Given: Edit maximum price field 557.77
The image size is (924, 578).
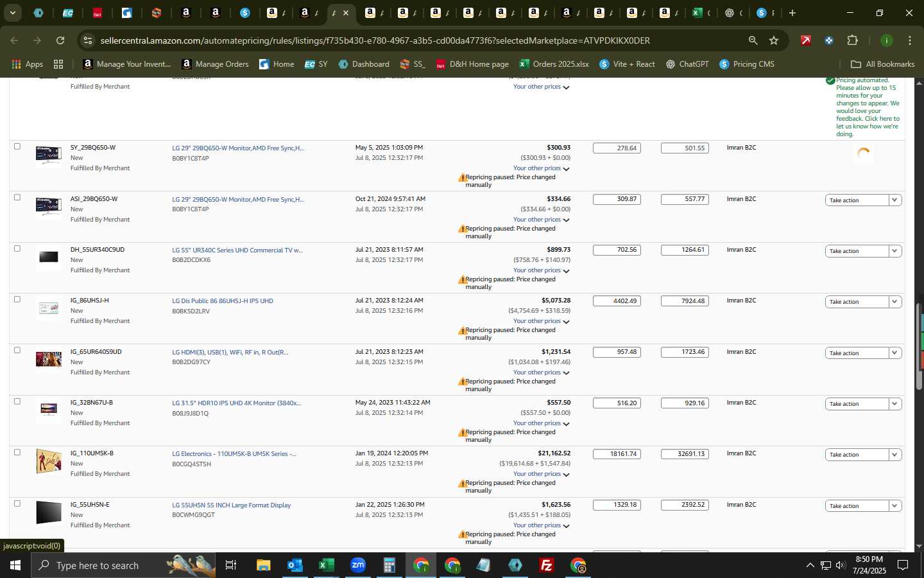Looking at the screenshot, I should (685, 199).
